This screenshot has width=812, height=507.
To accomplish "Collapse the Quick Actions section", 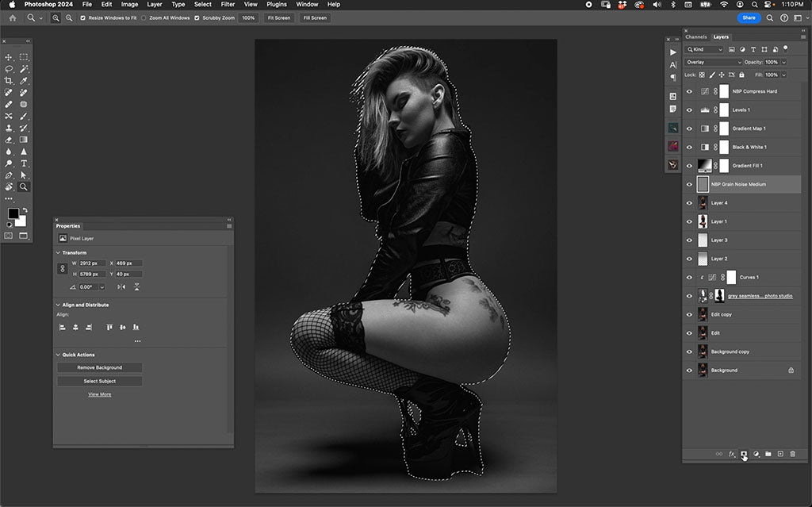I will coord(58,355).
